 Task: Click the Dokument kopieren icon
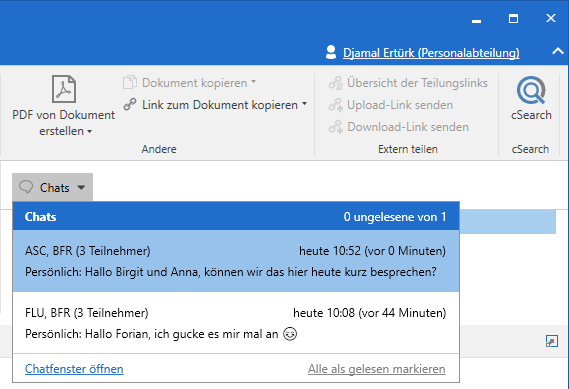pyautogui.click(x=130, y=82)
